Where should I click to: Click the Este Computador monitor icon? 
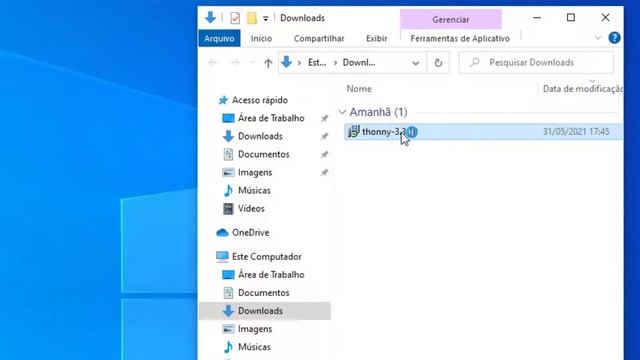[x=222, y=256]
